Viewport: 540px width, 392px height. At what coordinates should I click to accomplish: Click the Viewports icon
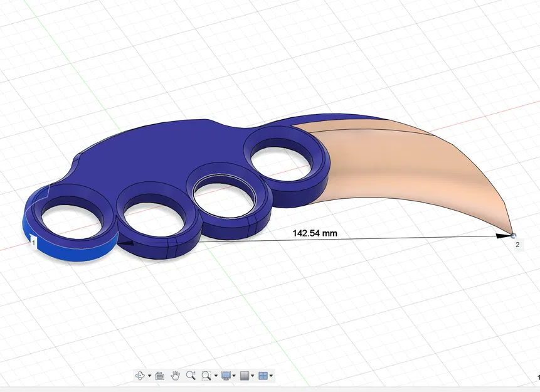click(262, 375)
